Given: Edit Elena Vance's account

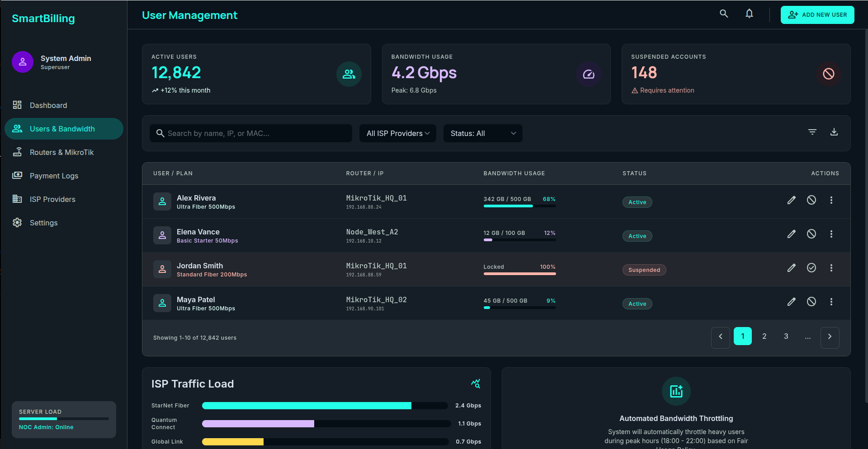Looking at the screenshot, I should coord(791,234).
